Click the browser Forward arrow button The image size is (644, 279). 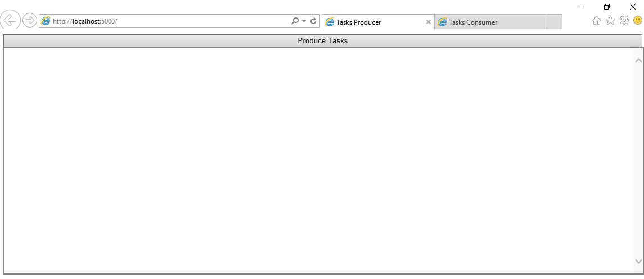(x=29, y=21)
